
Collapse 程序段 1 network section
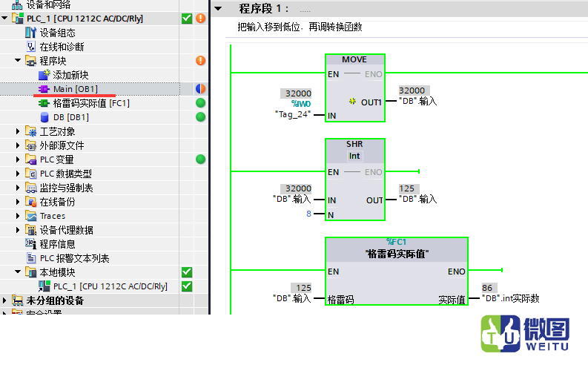coord(218,8)
